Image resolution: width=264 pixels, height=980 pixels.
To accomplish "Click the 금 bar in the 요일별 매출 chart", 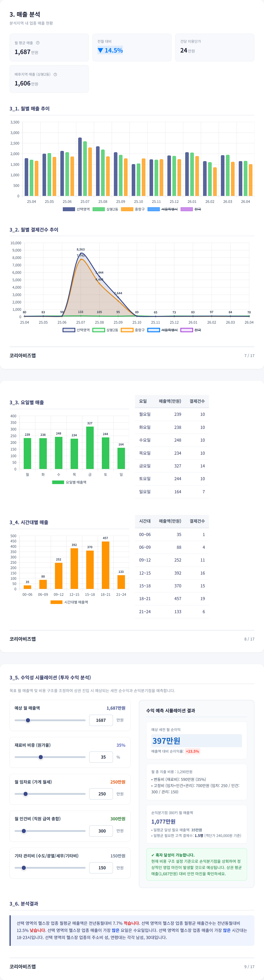I will pos(90,448).
